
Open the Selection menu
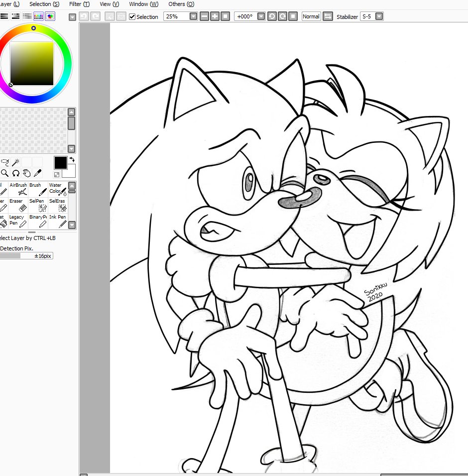(44, 4)
